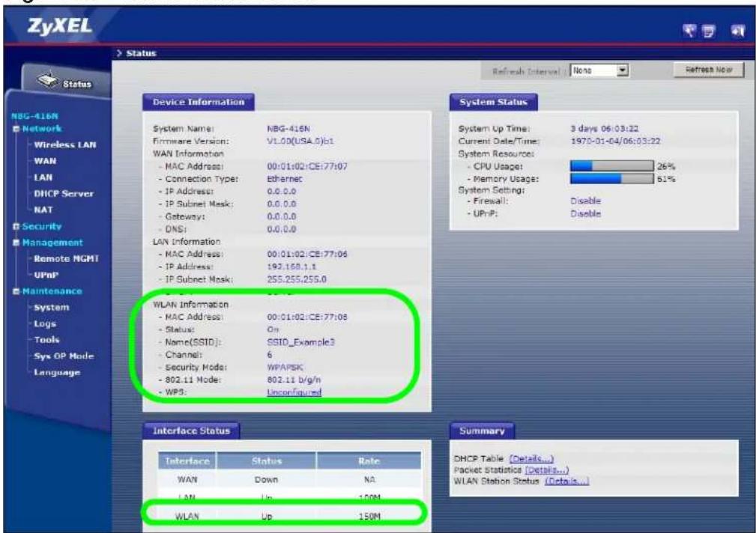Click the Logout icon in header
Screen dimensions: 756x533
738,31
